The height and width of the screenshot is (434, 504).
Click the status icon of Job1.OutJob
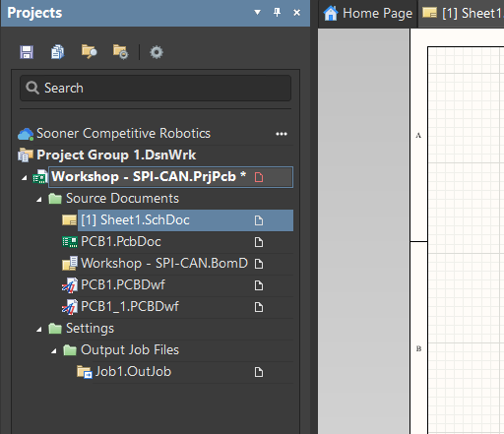(259, 372)
